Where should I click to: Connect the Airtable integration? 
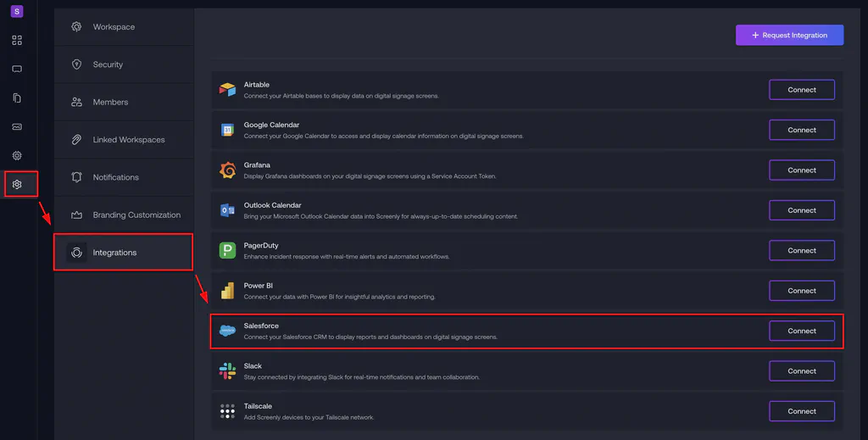pyautogui.click(x=802, y=90)
